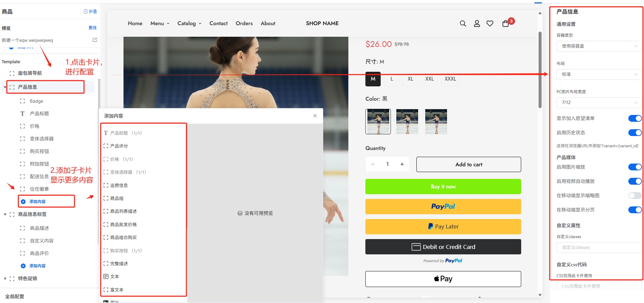Click the wishlist heart icon
Screen dimensions: 644x303
[x=490, y=23]
